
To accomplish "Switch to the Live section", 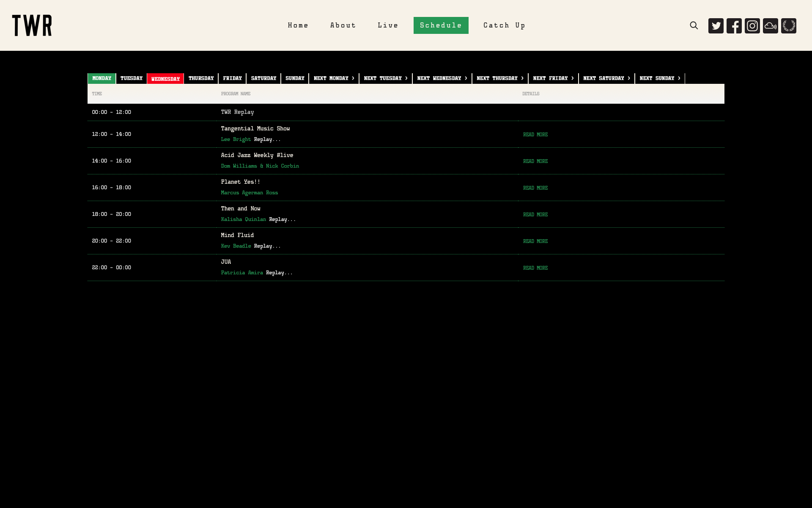I will (x=388, y=25).
